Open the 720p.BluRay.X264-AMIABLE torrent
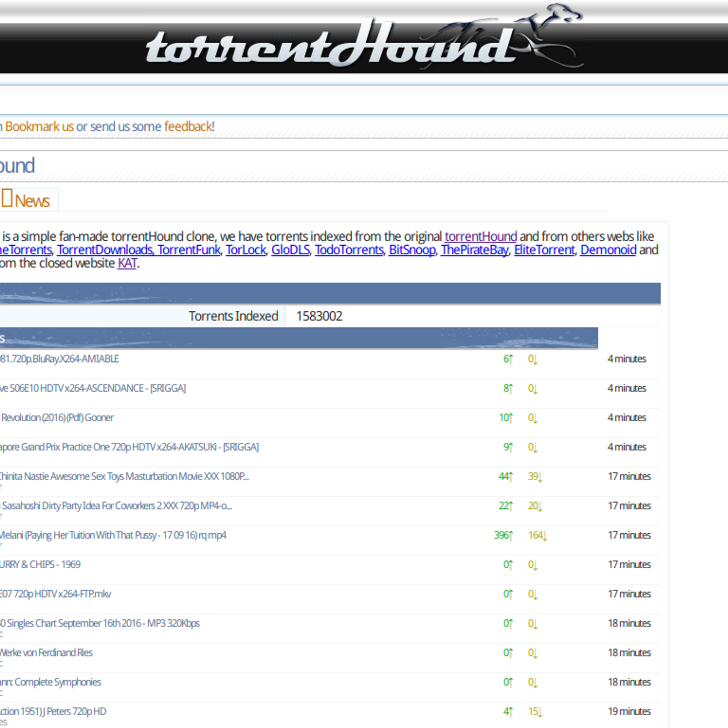 (59, 359)
